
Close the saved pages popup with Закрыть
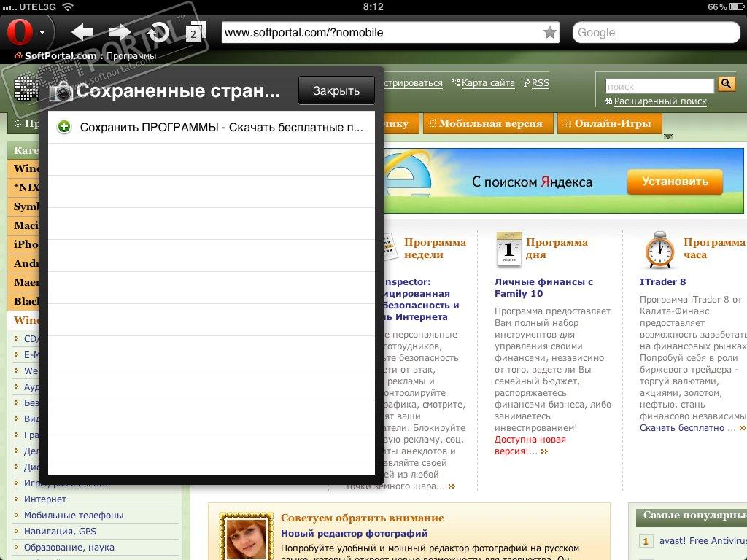click(x=336, y=90)
